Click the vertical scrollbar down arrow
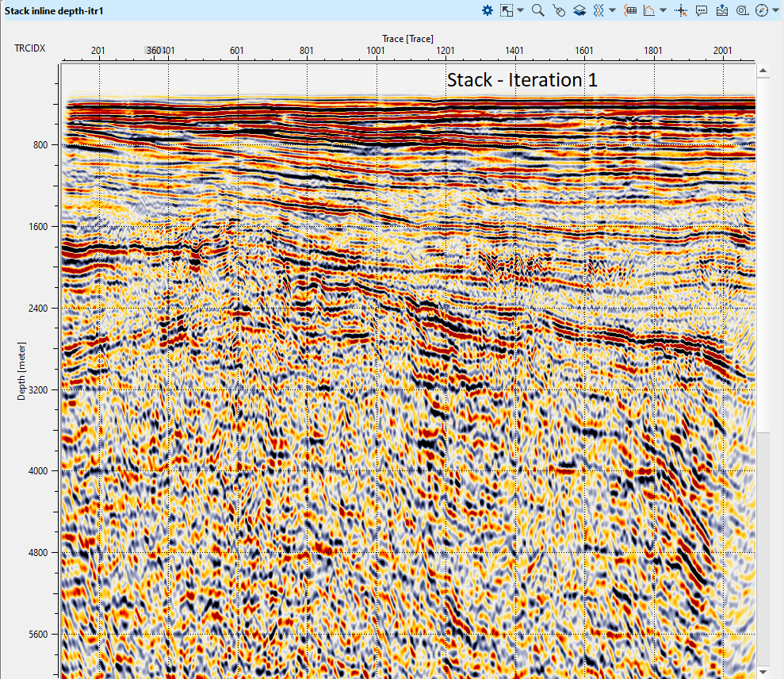Screen dimensions: 784x679 tap(763, 672)
